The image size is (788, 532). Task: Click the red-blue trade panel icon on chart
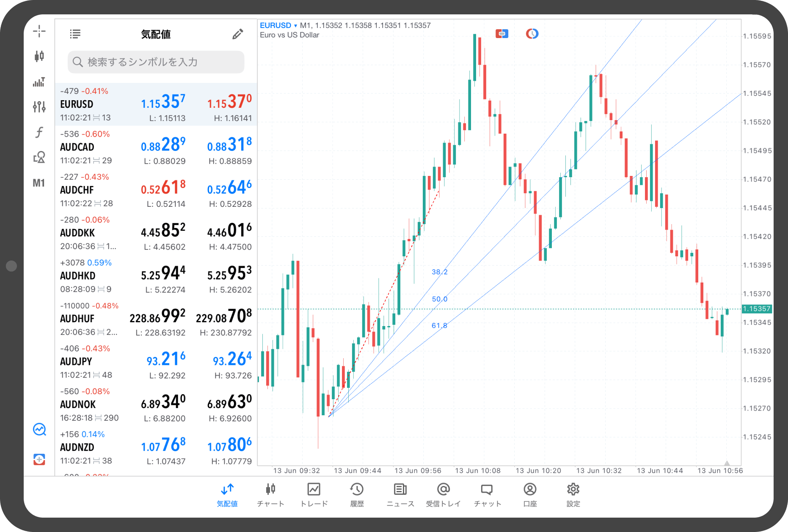click(501, 33)
